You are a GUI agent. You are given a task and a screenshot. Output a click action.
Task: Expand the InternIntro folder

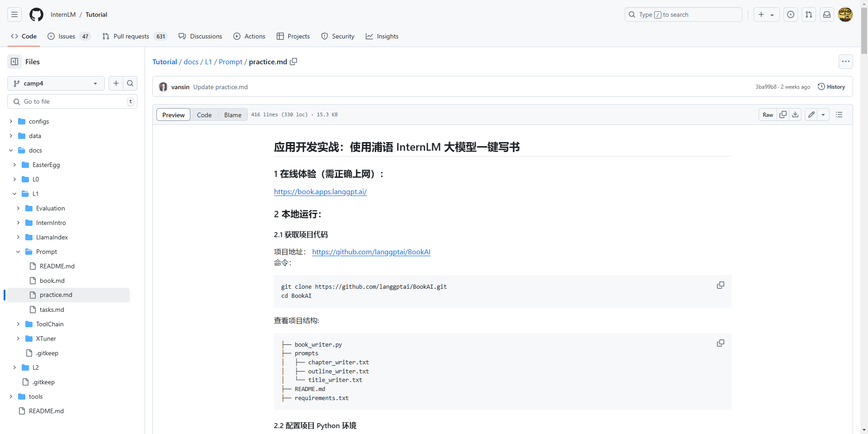tap(18, 223)
